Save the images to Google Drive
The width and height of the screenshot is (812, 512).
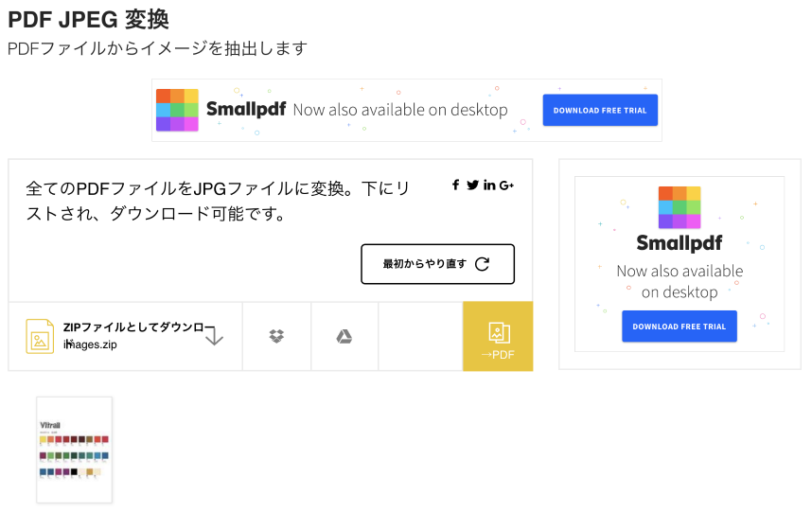click(x=344, y=336)
